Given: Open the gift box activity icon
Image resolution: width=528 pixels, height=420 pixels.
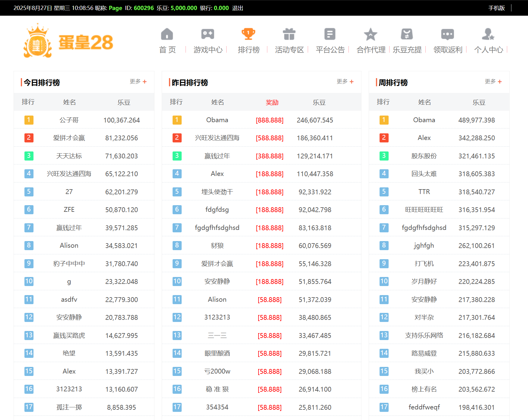Looking at the screenshot, I should pyautogui.click(x=289, y=34).
